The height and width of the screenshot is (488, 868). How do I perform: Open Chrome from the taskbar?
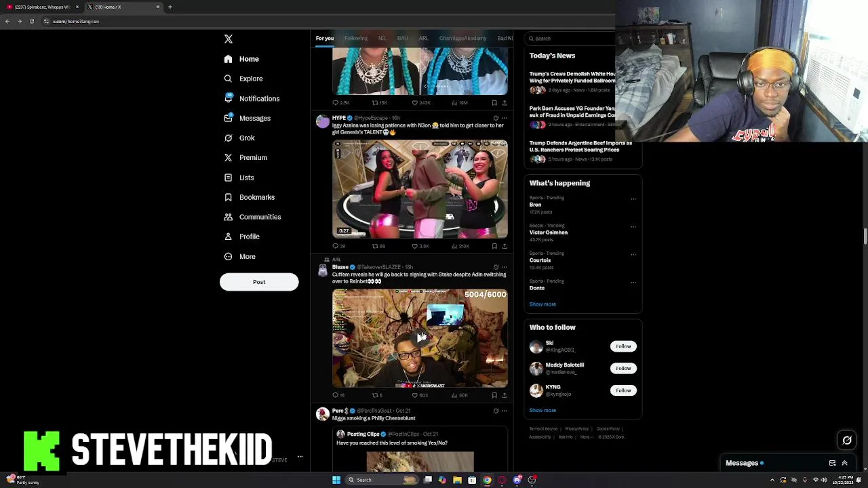[487, 480]
